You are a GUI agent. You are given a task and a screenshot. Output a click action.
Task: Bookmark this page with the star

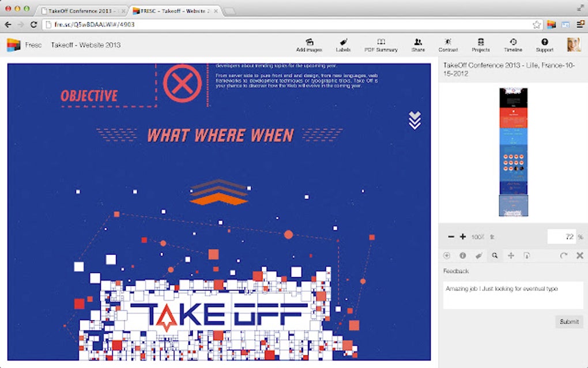pyautogui.click(x=537, y=24)
